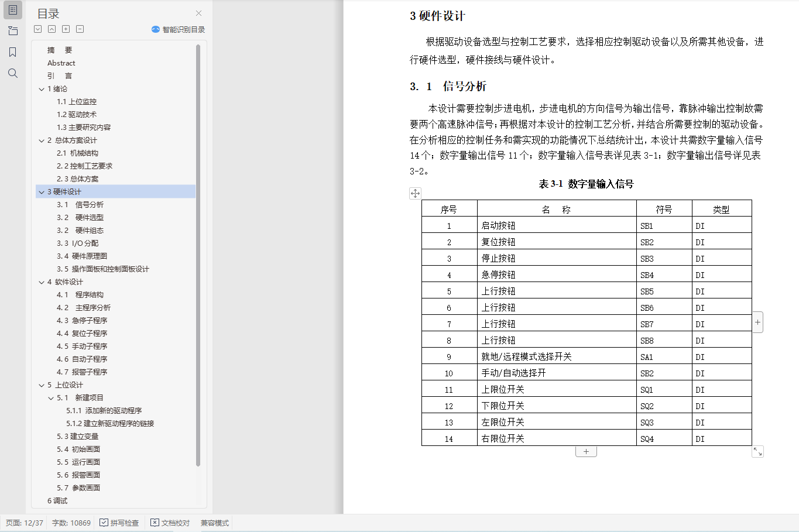The height and width of the screenshot is (532, 799).
Task: Click the plus icon to add heading
Action: click(66, 29)
